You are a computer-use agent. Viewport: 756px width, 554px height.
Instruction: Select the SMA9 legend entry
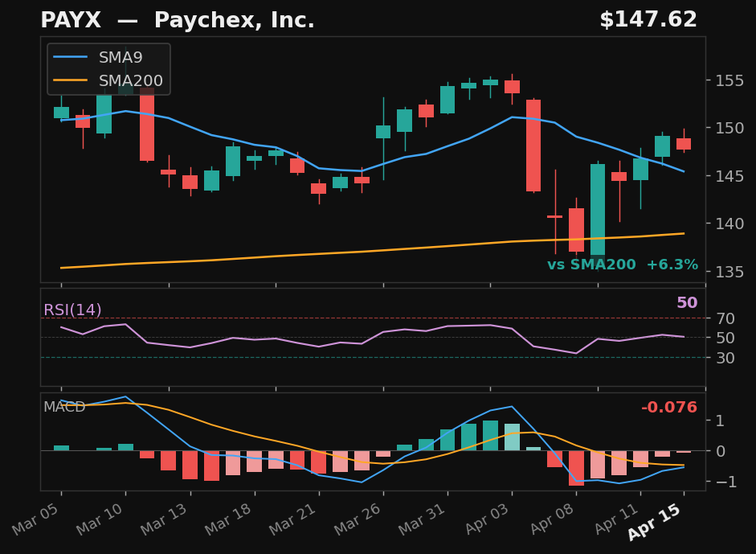click(108, 57)
